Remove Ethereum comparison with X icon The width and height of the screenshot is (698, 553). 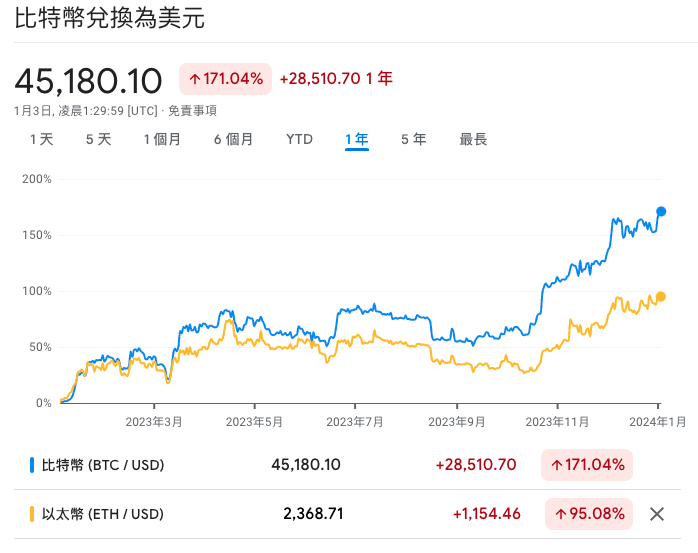[x=657, y=514]
